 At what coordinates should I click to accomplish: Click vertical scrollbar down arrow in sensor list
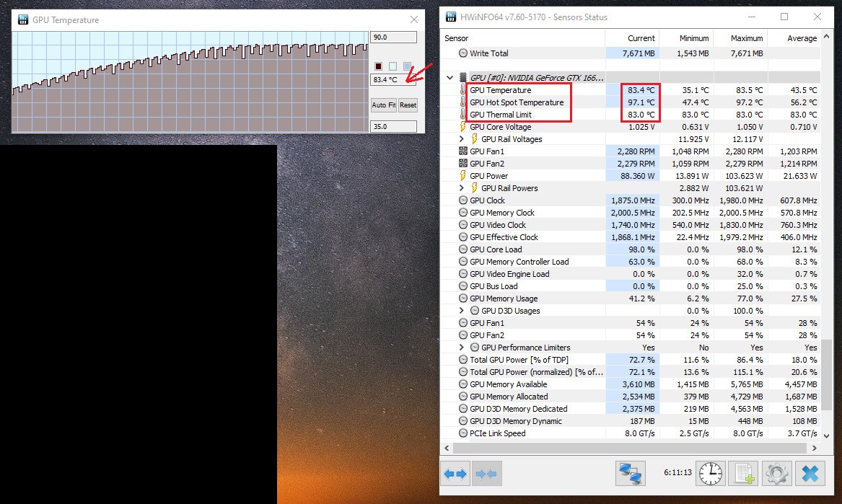826,436
